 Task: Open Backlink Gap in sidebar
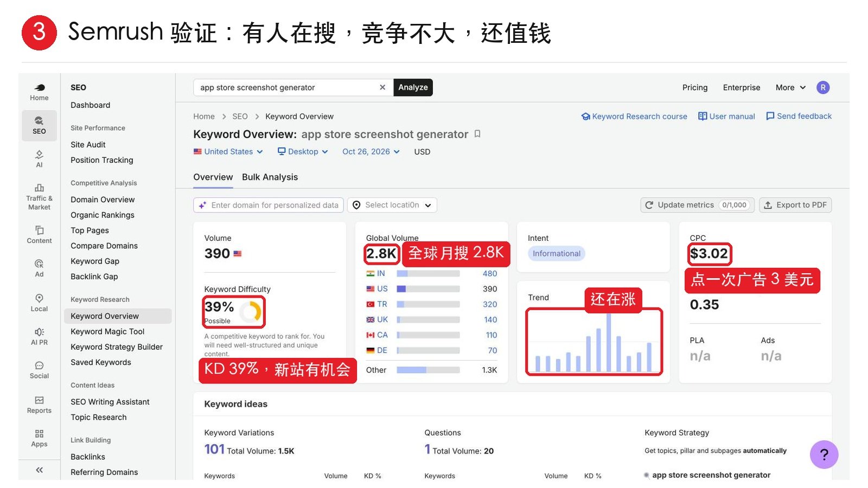pyautogui.click(x=94, y=277)
